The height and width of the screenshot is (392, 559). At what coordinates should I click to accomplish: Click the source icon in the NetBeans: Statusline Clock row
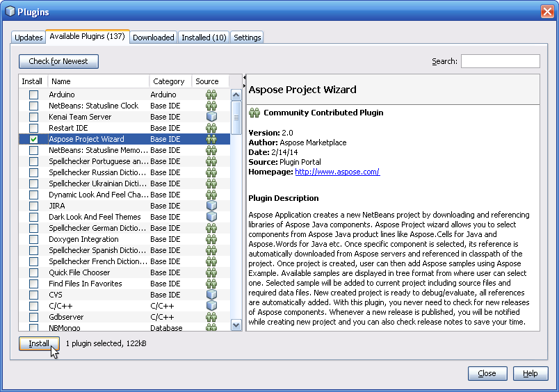(x=211, y=106)
